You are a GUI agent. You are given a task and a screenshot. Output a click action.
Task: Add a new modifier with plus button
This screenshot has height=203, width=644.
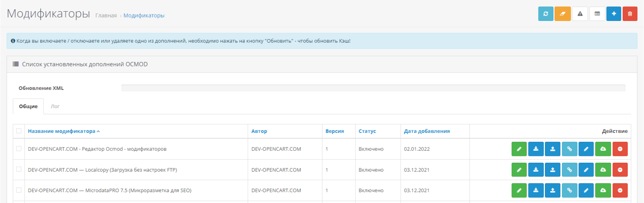[614, 14]
